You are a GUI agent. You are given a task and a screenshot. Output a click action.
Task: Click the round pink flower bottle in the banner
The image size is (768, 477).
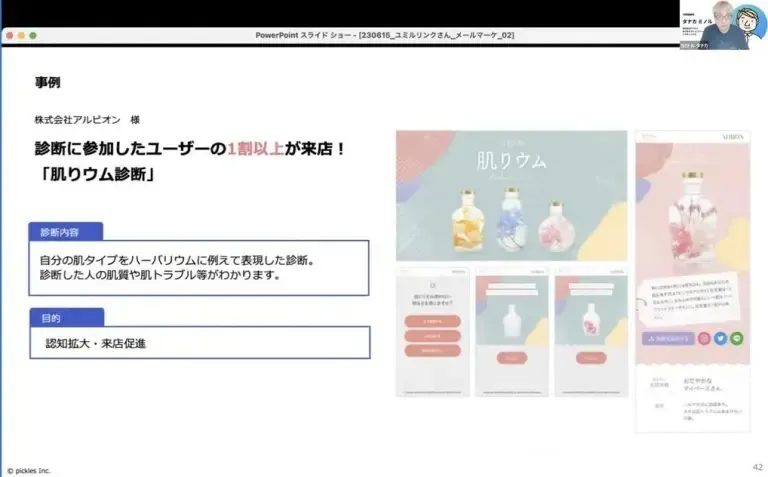pyautogui.click(x=556, y=227)
